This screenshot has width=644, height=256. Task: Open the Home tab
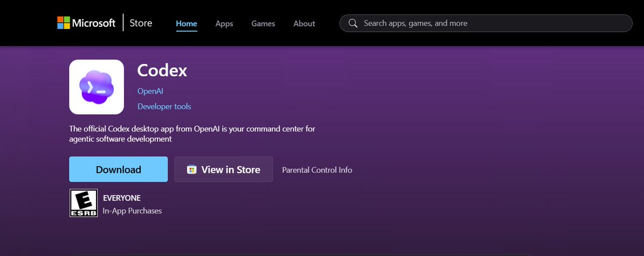pyautogui.click(x=187, y=24)
